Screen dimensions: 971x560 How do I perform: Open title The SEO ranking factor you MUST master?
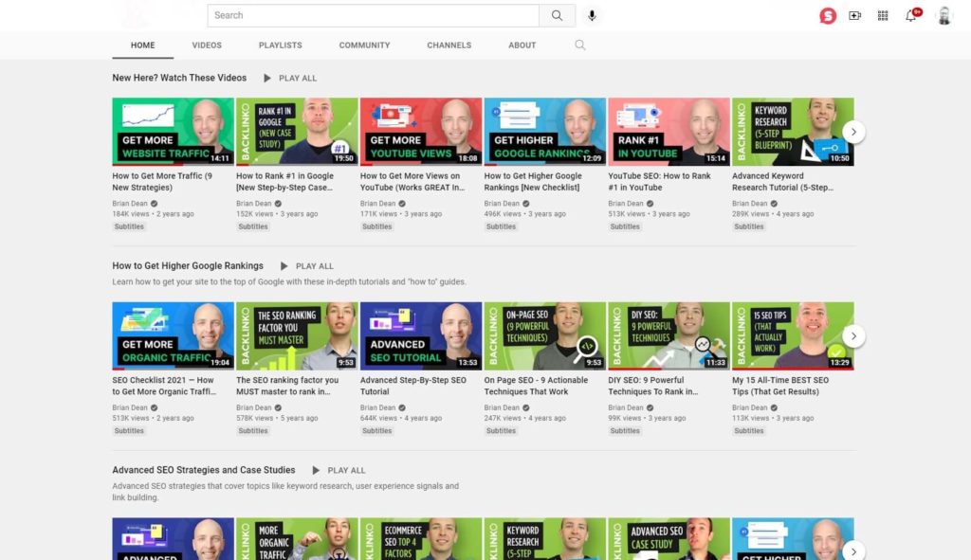[287, 386]
